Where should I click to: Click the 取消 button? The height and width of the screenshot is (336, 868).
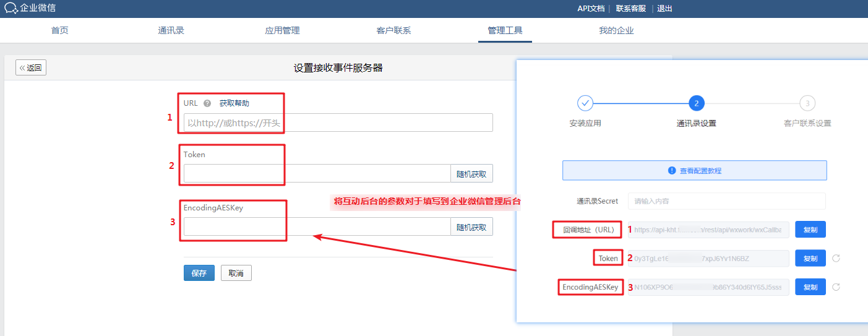pos(236,273)
